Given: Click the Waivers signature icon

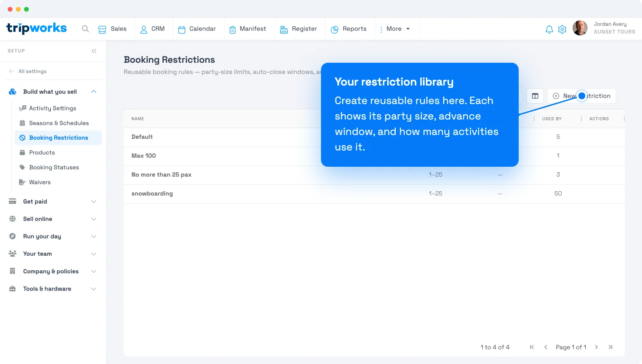Looking at the screenshot, I should click(x=22, y=182).
